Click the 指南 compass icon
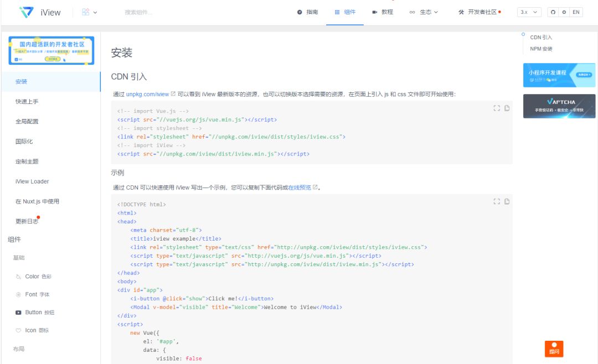 (x=300, y=12)
